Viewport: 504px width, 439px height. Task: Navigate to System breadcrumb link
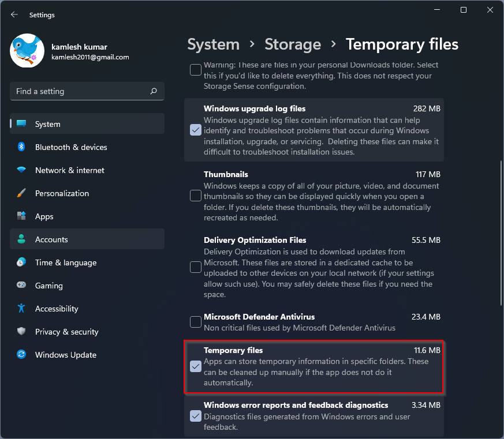click(213, 44)
